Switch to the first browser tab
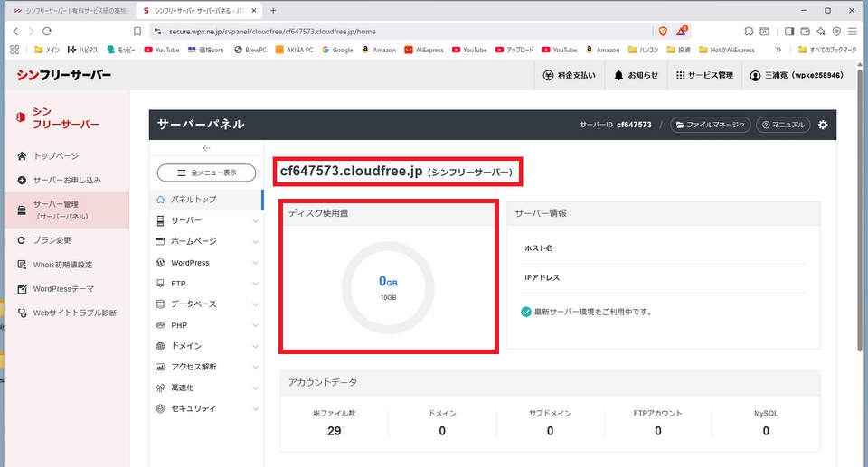 click(x=68, y=10)
